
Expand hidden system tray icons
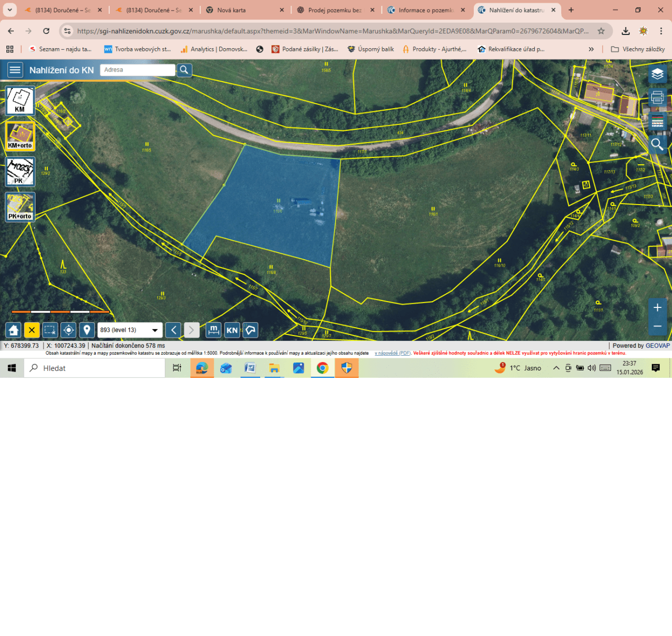tap(555, 368)
